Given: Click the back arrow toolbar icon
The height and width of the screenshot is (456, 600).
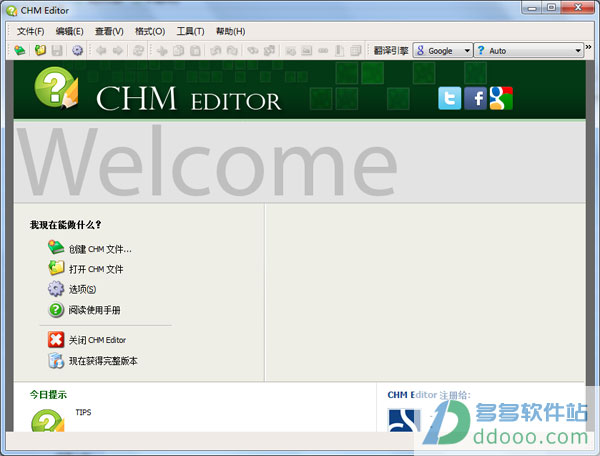Looking at the screenshot, I should pos(101,50).
